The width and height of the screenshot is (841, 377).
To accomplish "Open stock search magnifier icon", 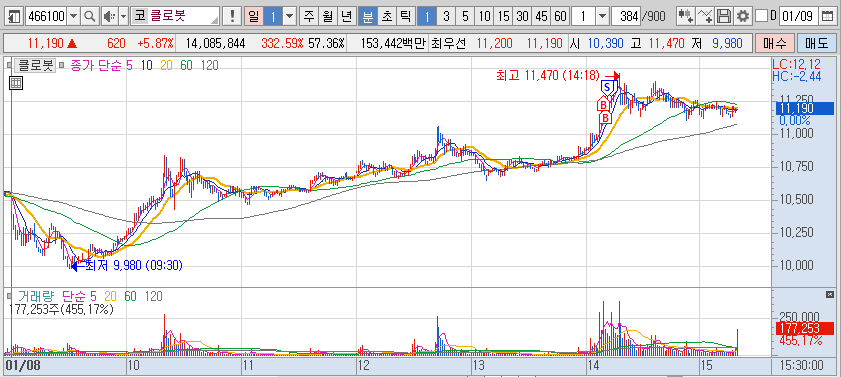I will (90, 16).
